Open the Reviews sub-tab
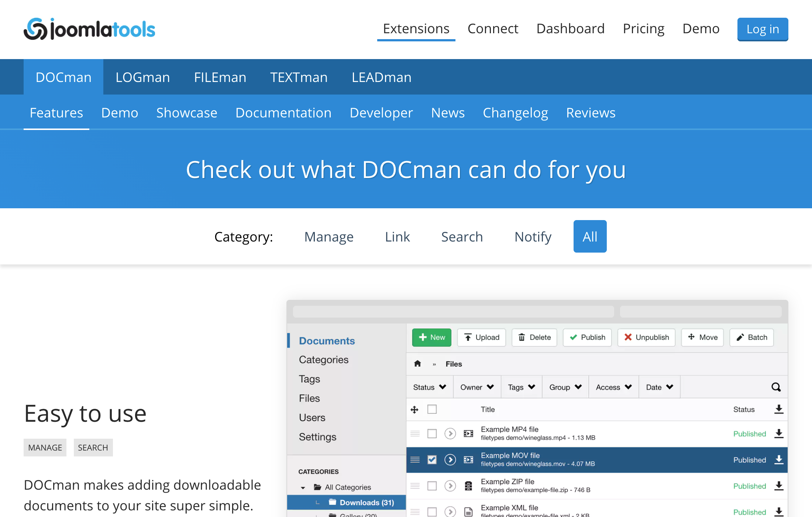This screenshot has width=812, height=517. (x=591, y=113)
